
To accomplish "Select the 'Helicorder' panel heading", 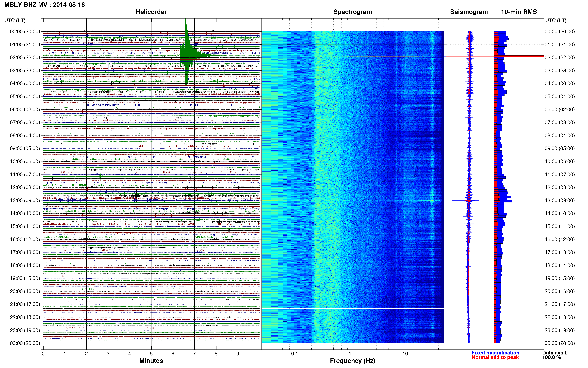I will click(x=151, y=12).
